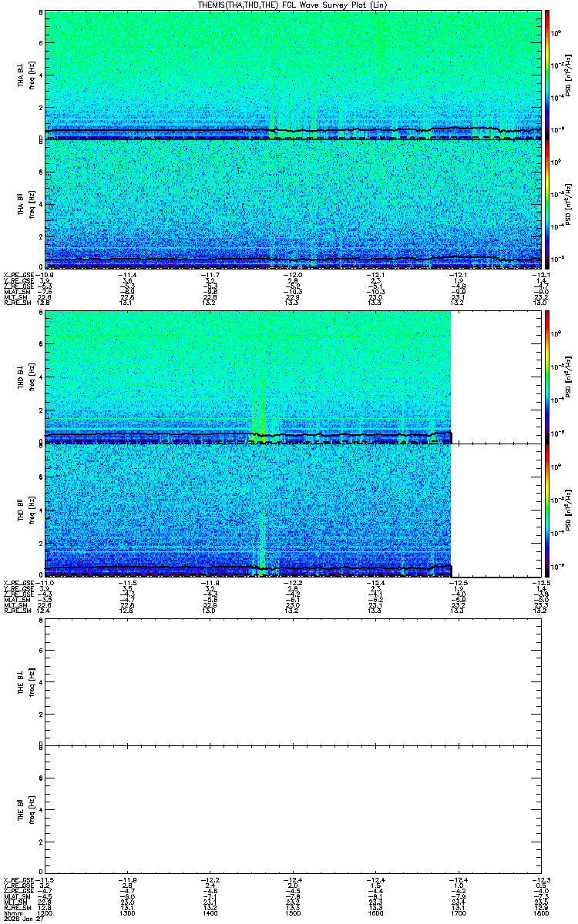Click the THE B∥ freq [Hz] axis label
This screenshot has width=578, height=924.
point(32,808)
